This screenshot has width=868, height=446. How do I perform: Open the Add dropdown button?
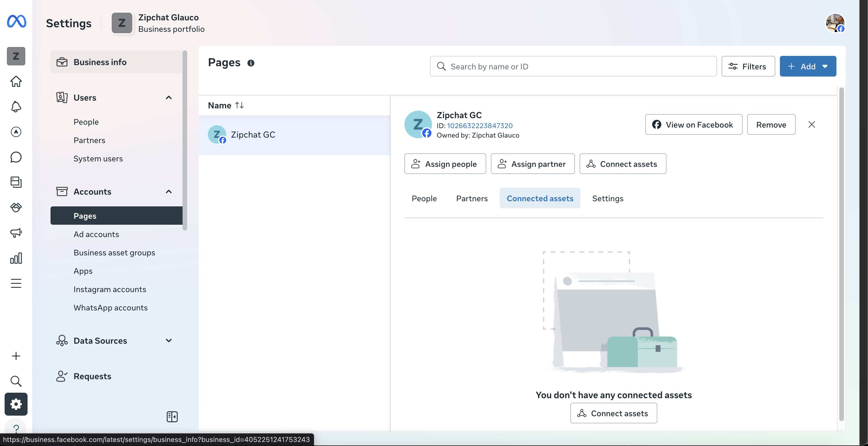click(x=808, y=66)
